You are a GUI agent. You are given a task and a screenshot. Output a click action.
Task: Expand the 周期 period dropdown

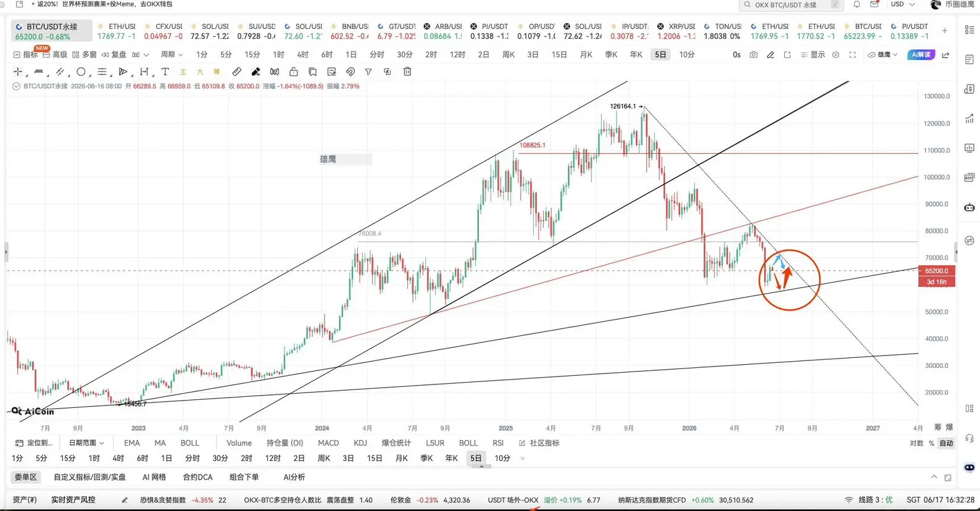coord(172,55)
